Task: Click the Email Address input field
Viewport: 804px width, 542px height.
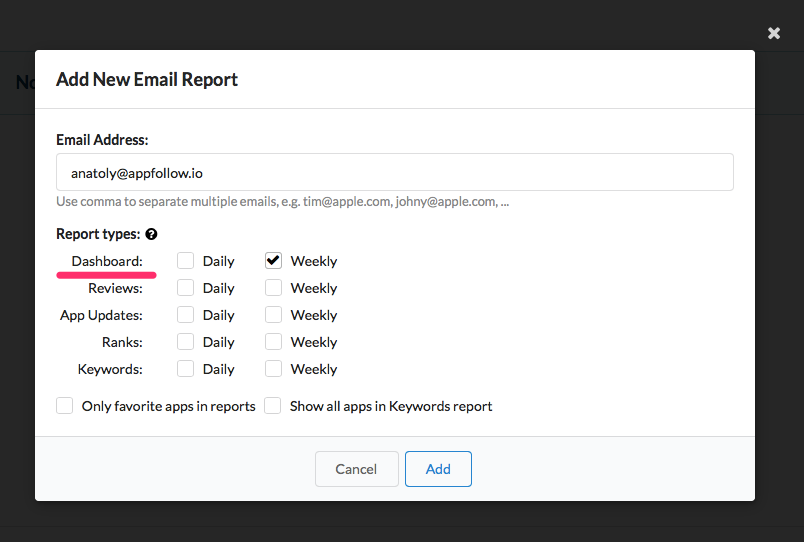Action: pyautogui.click(x=394, y=172)
